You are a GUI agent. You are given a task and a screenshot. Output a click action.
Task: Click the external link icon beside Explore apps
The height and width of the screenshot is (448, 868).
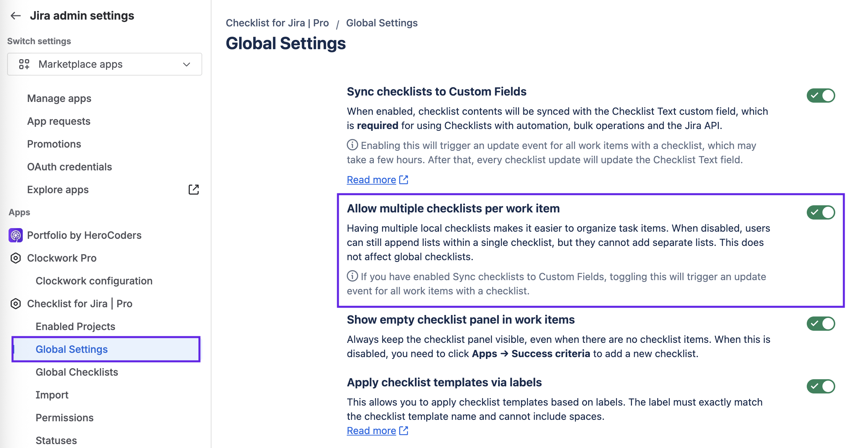coord(194,190)
